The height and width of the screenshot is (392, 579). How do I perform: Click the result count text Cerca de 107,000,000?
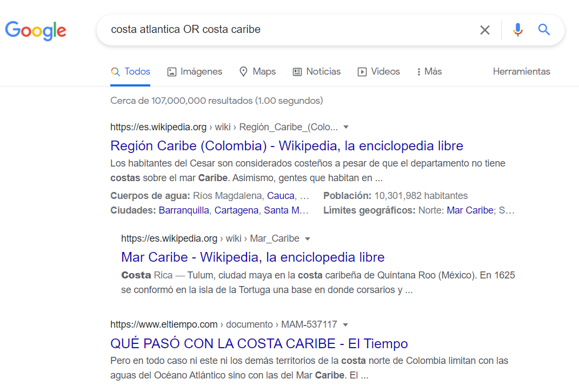coord(217,101)
